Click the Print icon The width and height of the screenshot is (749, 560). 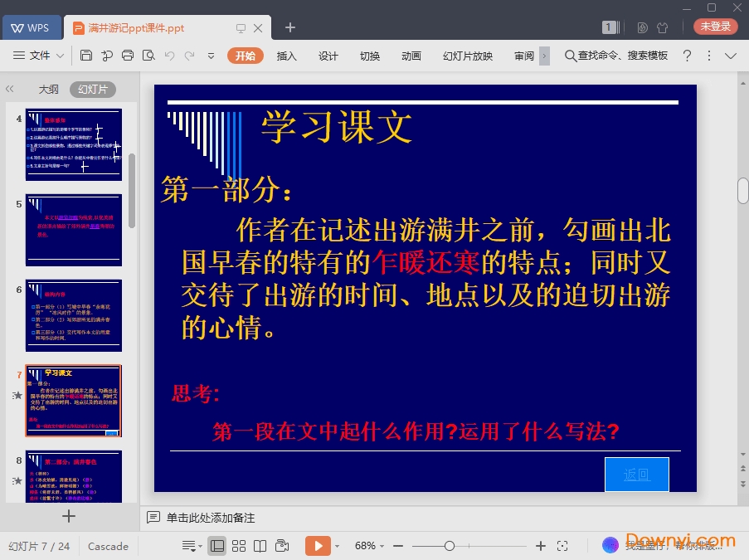point(128,56)
